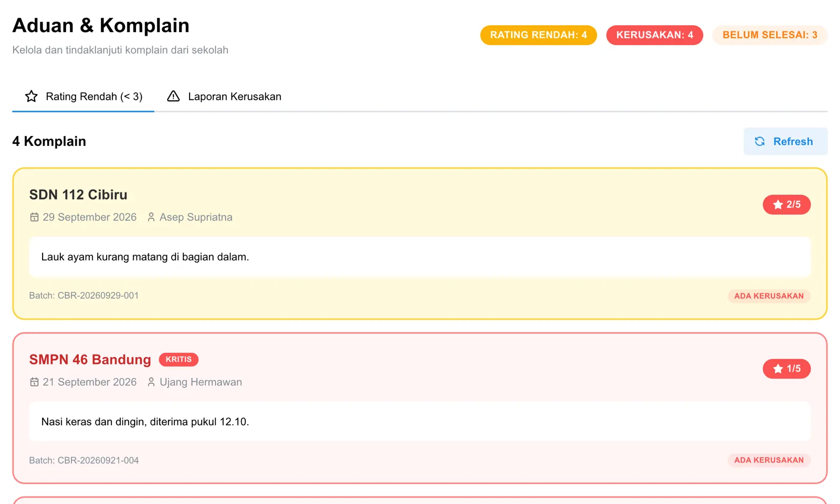The image size is (840, 504).
Task: Refresh the complaint list
Action: click(785, 141)
